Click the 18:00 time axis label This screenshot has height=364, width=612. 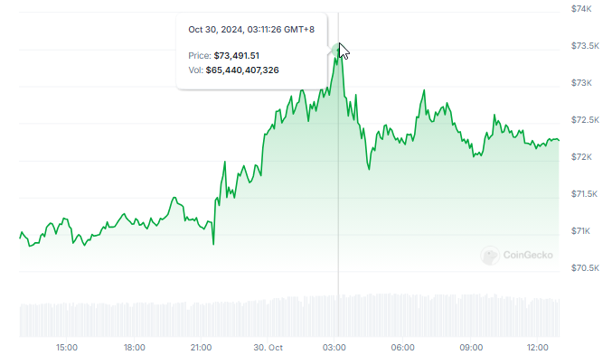pyautogui.click(x=134, y=348)
